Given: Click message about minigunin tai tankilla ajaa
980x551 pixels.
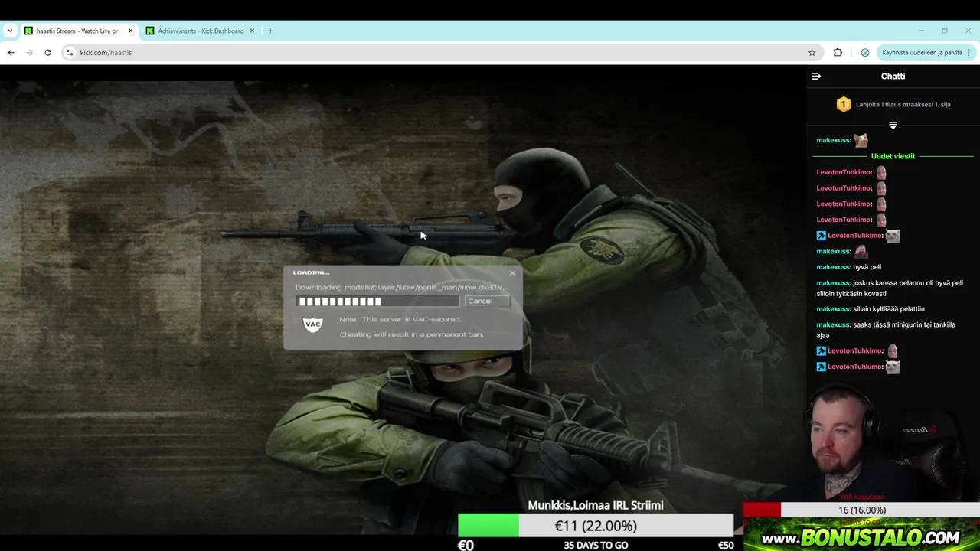Looking at the screenshot, I should click(x=886, y=330).
